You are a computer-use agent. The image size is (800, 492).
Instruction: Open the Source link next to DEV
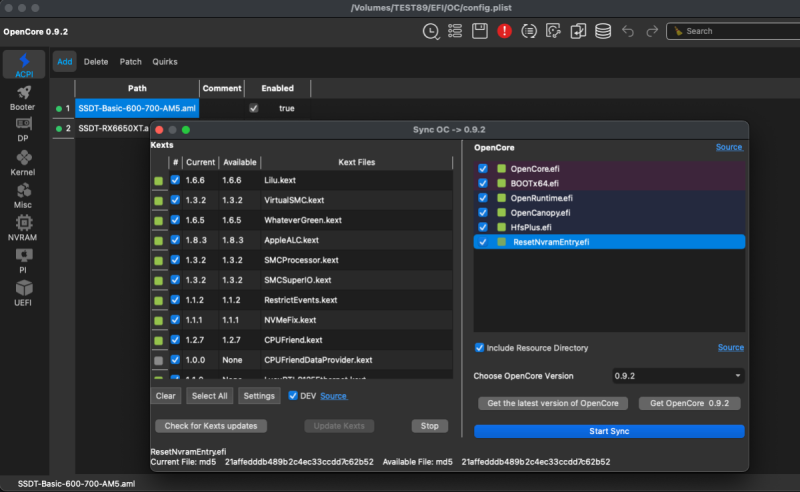pos(334,396)
